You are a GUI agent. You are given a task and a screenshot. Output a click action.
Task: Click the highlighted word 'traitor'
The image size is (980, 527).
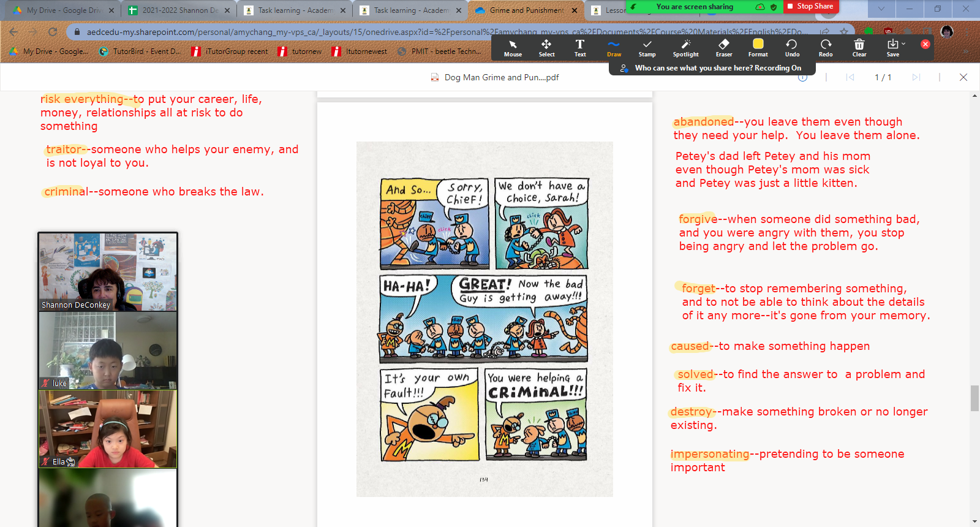64,150
